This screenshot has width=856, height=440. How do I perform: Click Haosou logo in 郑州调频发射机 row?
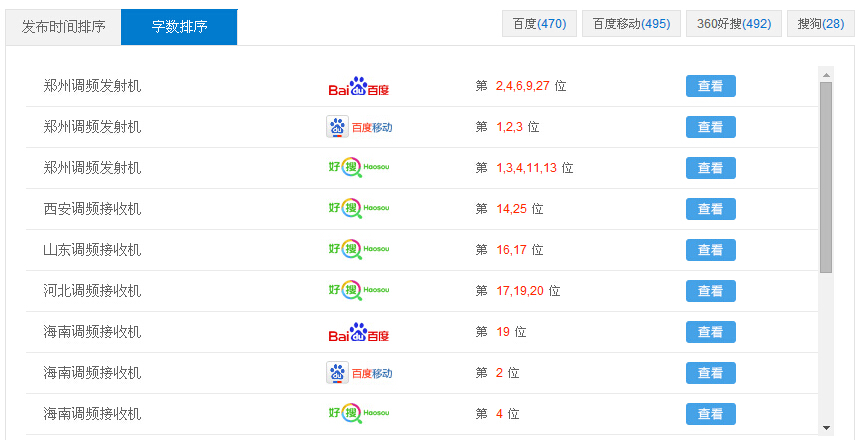[359, 168]
